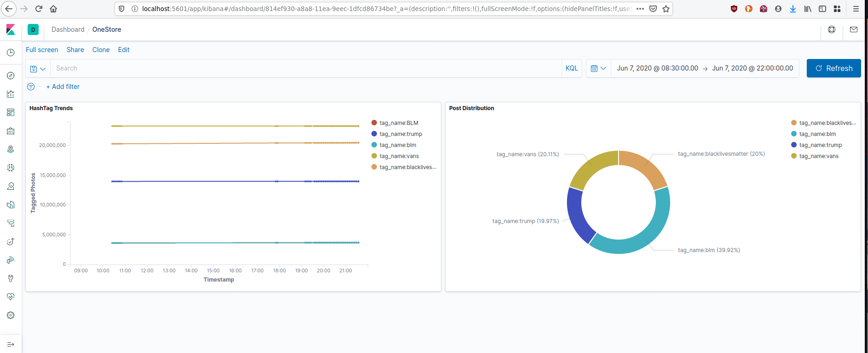Select Clone menu item
Screen dimensions: 868x353
coord(101,50)
